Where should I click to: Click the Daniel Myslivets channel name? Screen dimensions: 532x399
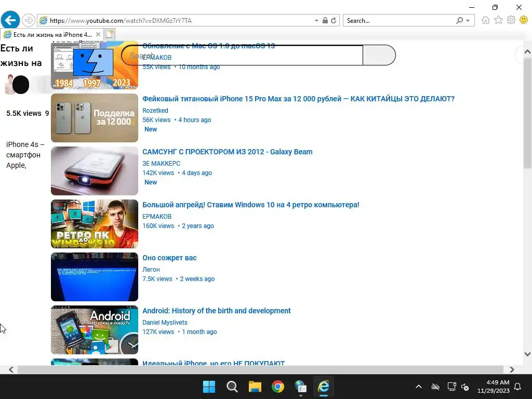tap(165, 322)
